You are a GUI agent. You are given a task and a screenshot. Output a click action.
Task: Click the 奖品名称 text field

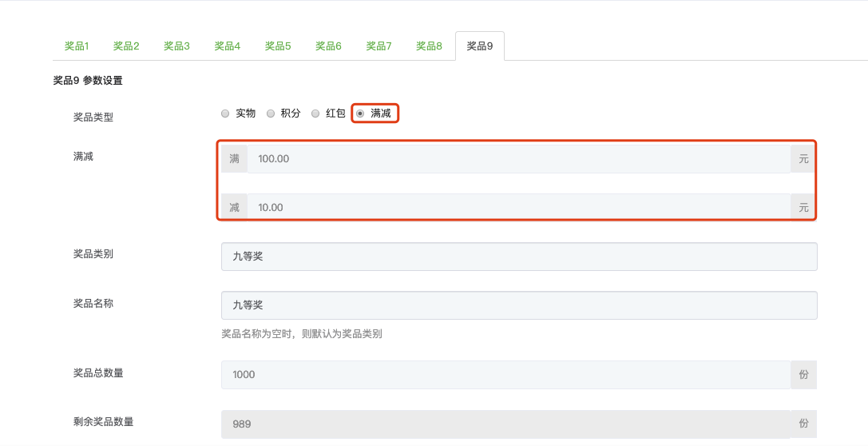518,305
